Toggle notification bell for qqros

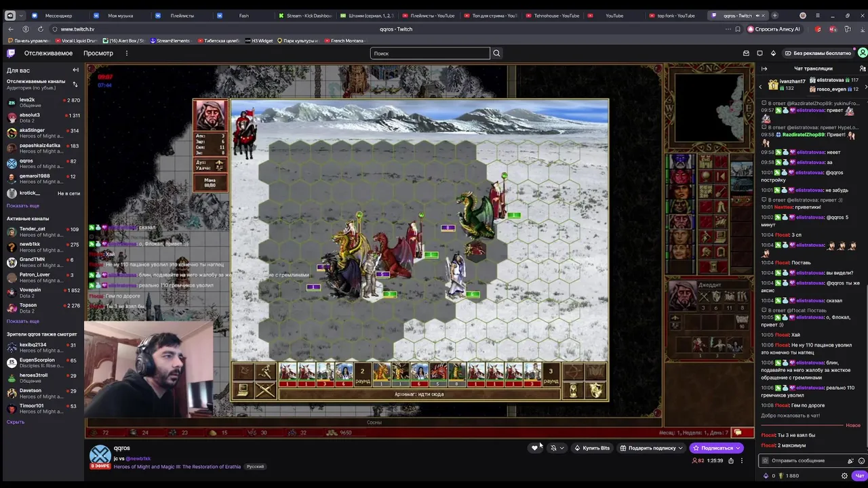point(553,448)
